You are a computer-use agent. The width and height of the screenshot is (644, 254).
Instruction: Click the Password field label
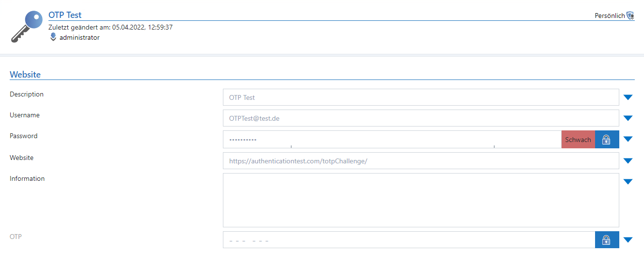(24, 136)
